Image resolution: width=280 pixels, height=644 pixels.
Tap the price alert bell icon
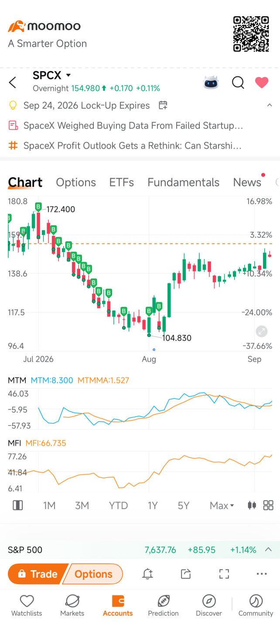(x=148, y=574)
